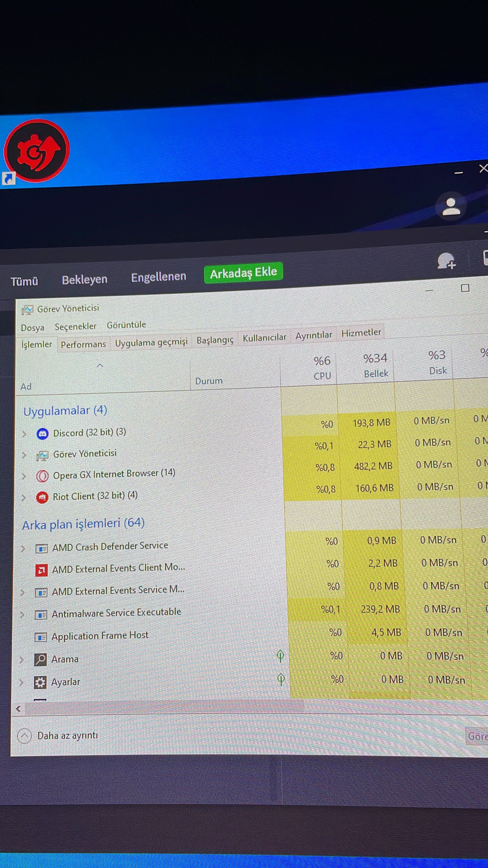
Task: Expand AMD Crash Defender Service
Action: (23, 549)
